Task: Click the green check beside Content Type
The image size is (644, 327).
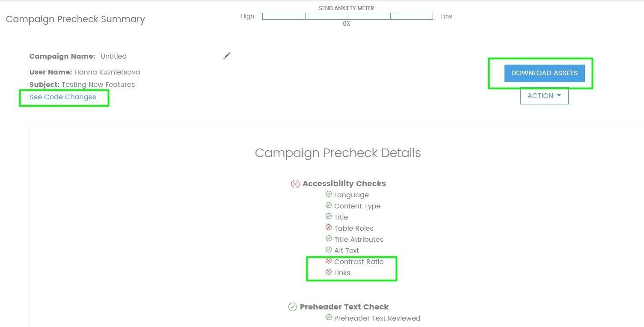Action: [329, 205]
